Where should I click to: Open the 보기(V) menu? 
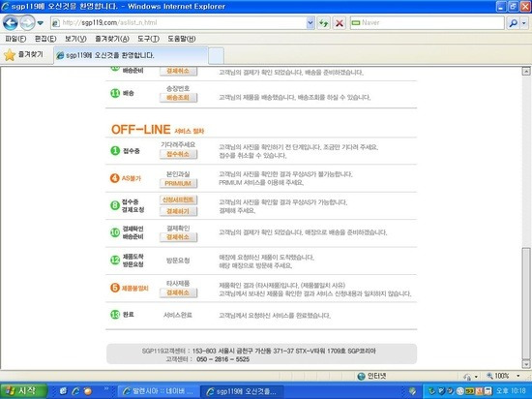75,39
